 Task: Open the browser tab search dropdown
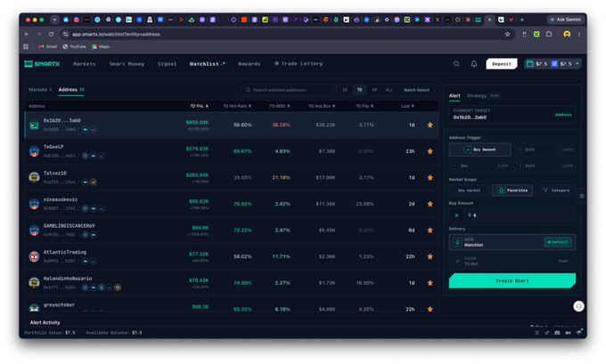click(54, 20)
